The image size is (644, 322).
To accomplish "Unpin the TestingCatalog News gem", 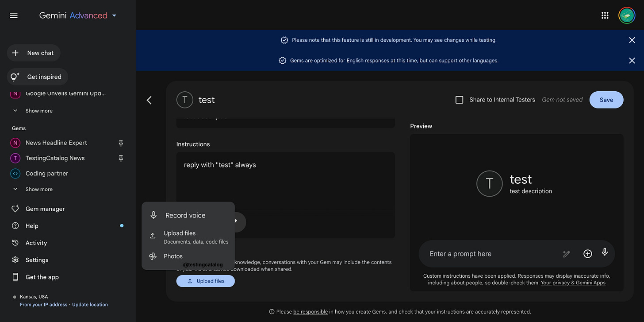I will point(121,159).
